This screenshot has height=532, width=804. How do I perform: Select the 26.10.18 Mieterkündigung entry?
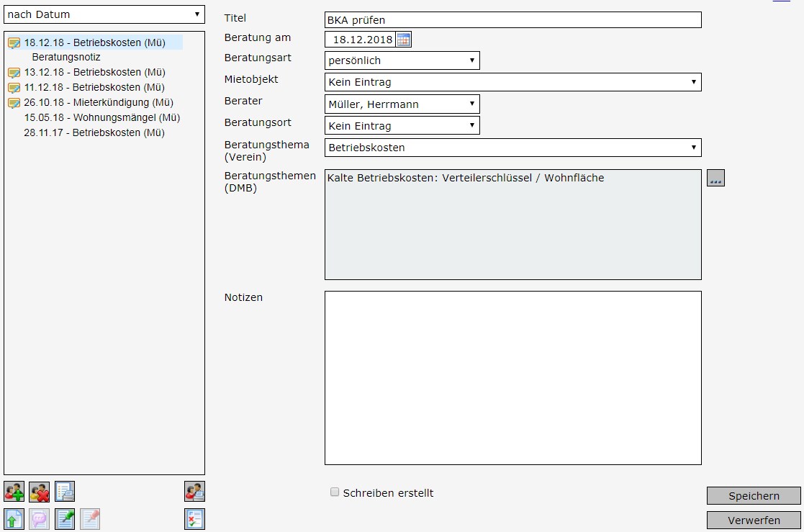click(98, 102)
